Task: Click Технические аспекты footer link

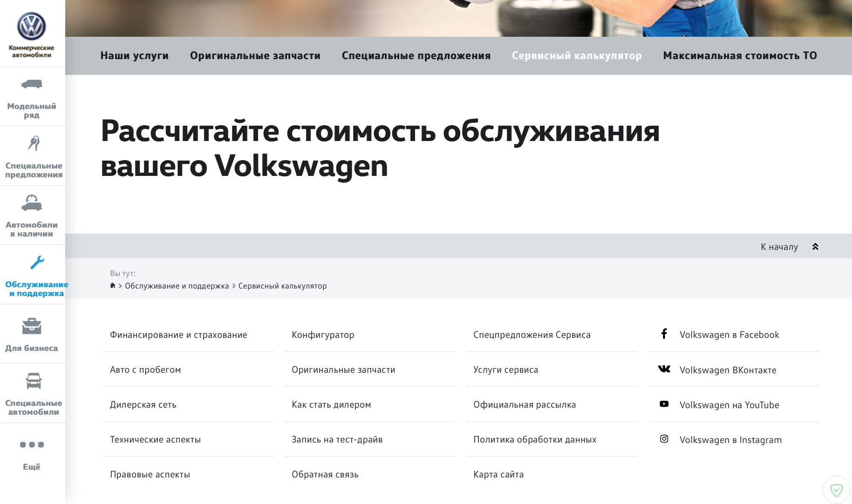Action: click(155, 439)
